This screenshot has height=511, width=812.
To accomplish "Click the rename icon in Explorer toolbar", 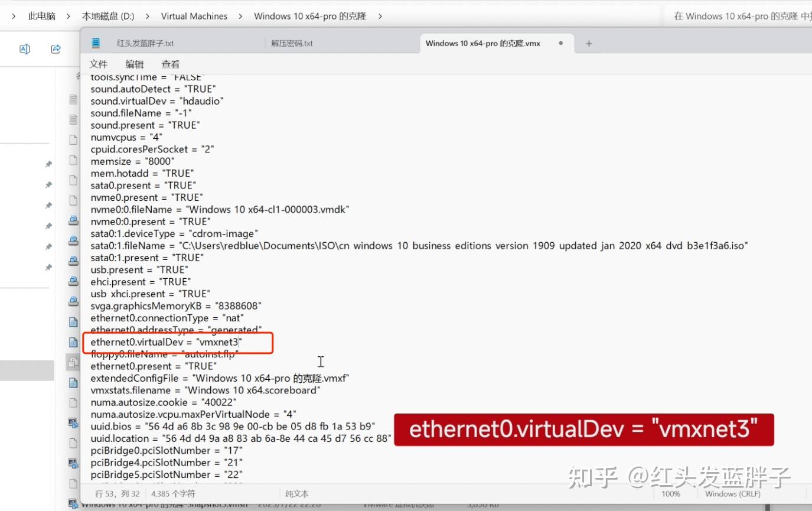I will point(25,49).
